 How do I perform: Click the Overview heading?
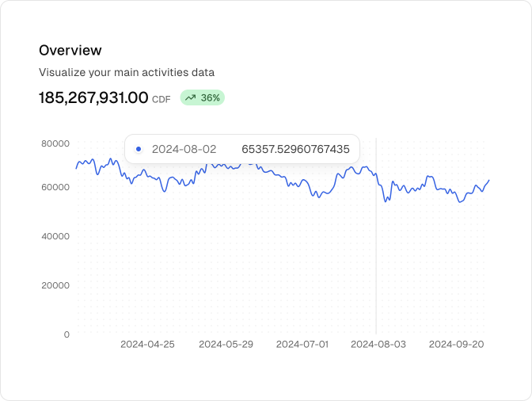point(70,50)
